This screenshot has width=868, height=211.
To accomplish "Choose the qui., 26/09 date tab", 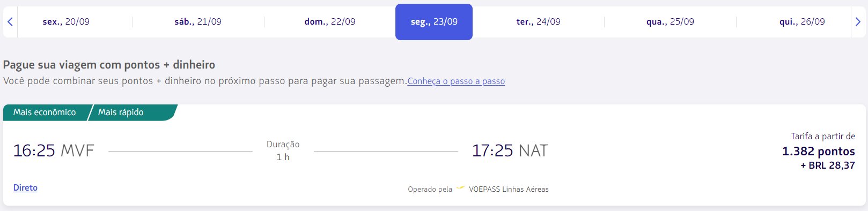I will tap(802, 22).
